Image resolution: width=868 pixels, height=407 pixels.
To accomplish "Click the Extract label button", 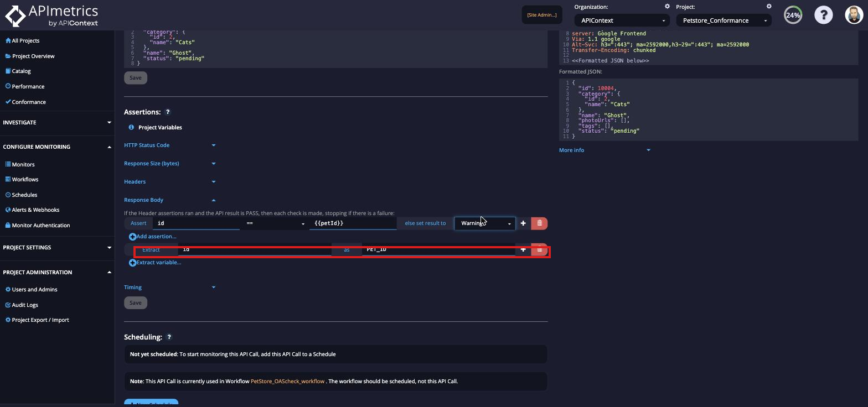I will coord(151,250).
